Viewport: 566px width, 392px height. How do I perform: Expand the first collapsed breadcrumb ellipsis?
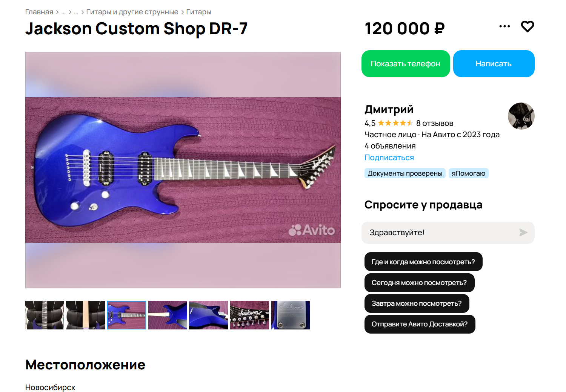pyautogui.click(x=63, y=12)
